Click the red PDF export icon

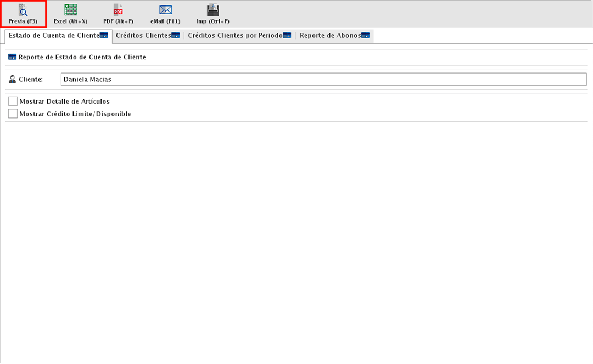coord(118,10)
